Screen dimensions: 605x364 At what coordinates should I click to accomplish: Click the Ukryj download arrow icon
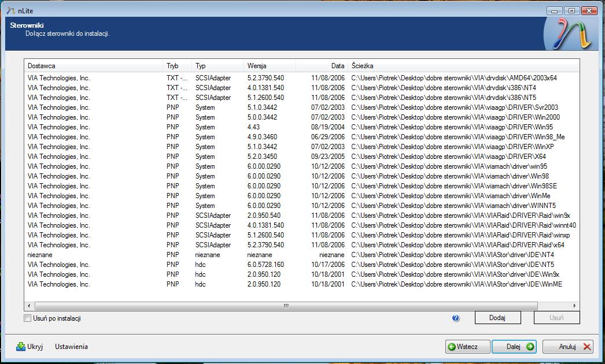pyautogui.click(x=20, y=347)
